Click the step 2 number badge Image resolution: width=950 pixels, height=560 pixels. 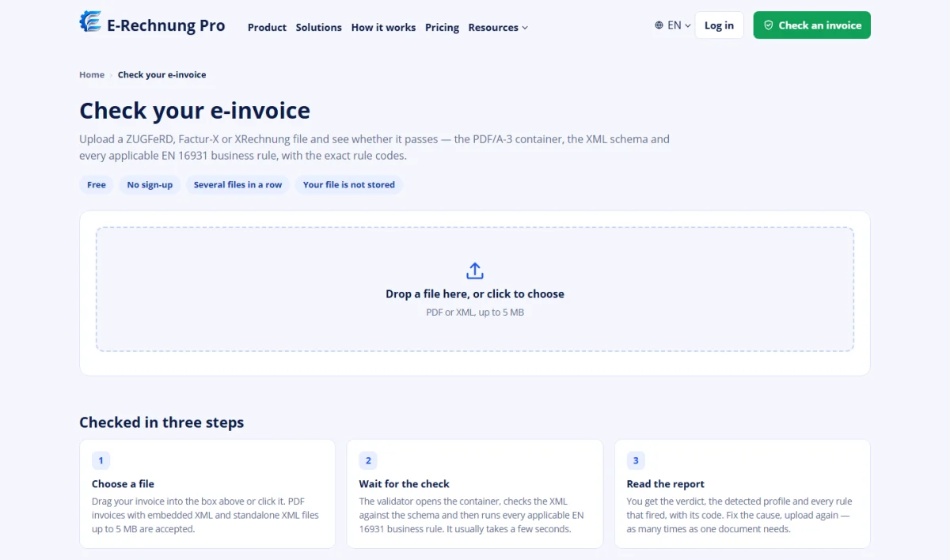pyautogui.click(x=368, y=460)
